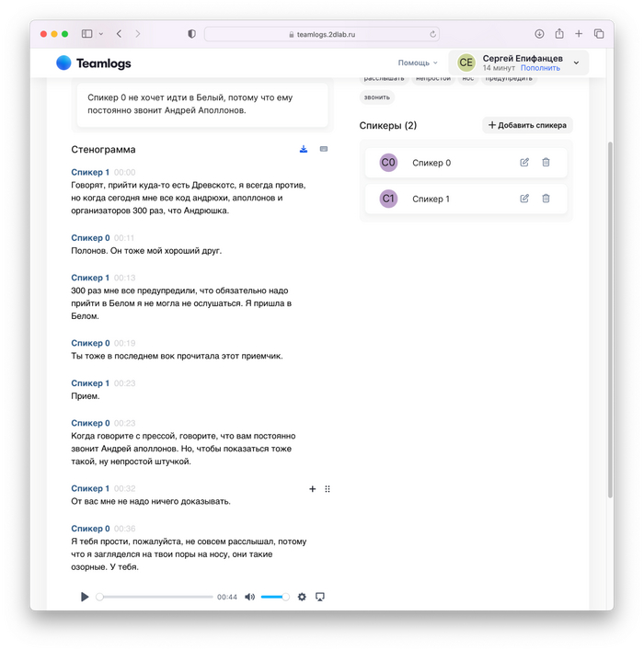Edit Спикер 1 with the pencil icon
This screenshot has width=644, height=650.
(x=524, y=199)
